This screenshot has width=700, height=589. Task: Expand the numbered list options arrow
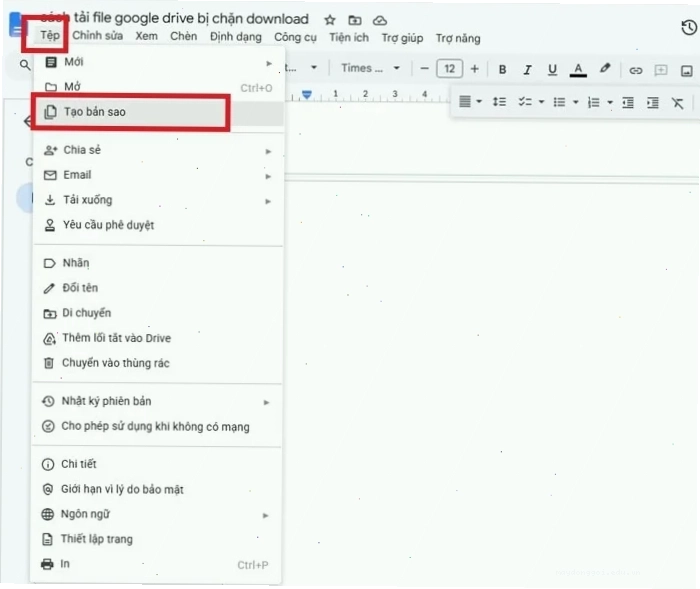click(610, 103)
